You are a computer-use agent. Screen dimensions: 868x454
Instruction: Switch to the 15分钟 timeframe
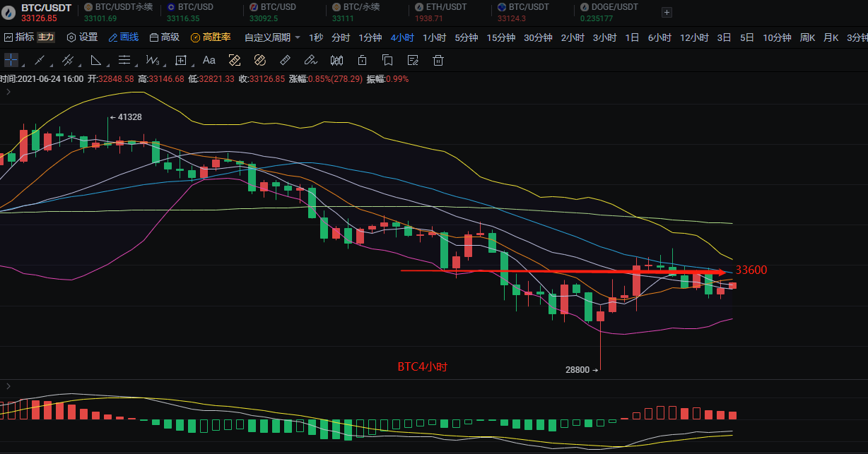click(x=500, y=37)
